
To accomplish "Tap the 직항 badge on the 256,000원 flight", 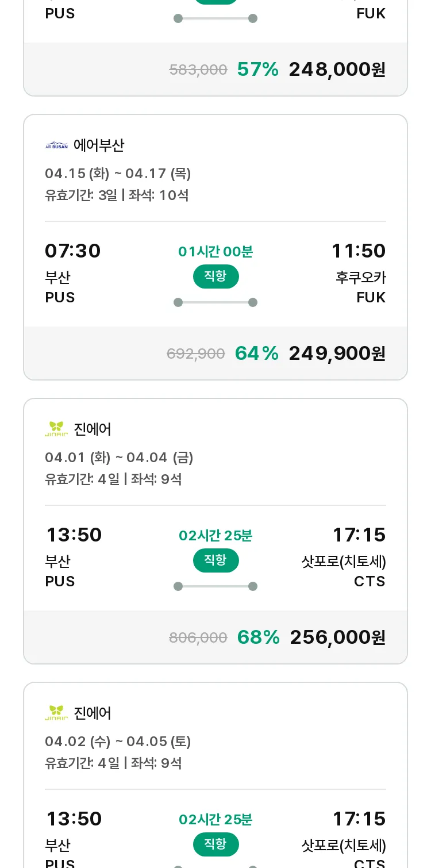I will tap(215, 560).
